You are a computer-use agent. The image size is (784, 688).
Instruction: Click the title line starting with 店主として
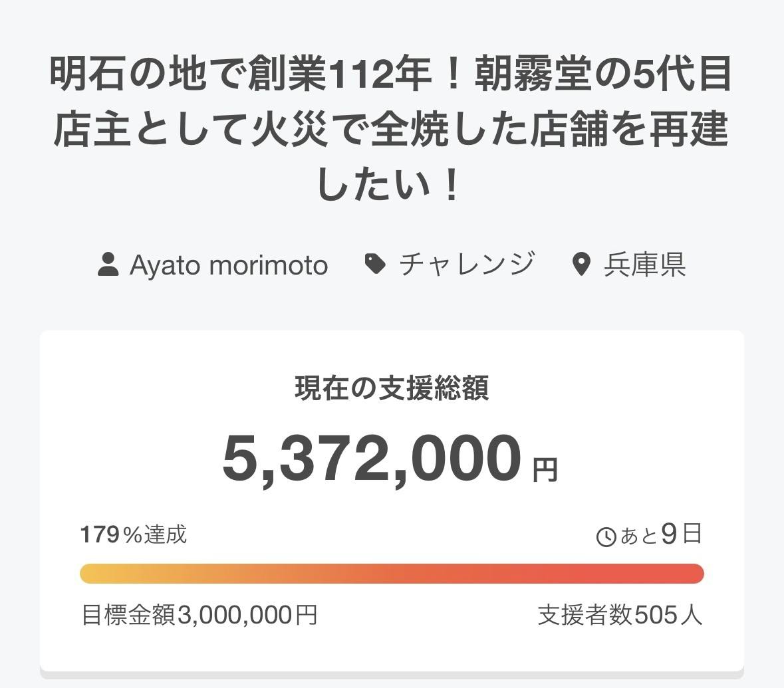tap(392, 131)
